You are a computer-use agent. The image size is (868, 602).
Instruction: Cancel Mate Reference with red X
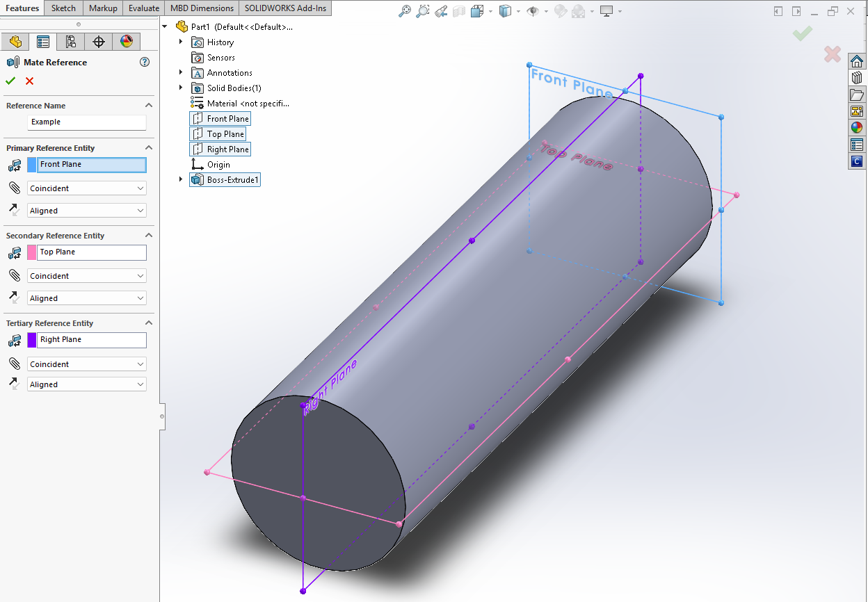(29, 81)
